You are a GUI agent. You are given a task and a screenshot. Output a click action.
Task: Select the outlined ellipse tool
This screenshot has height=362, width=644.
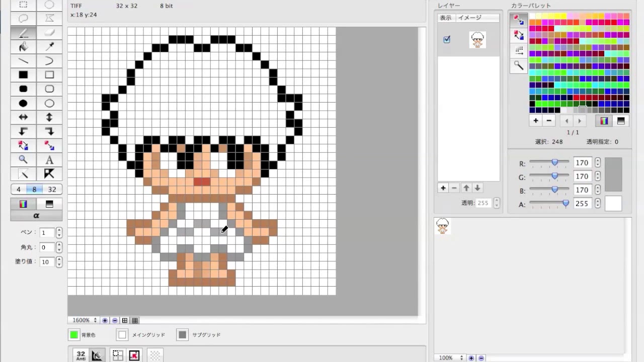click(49, 103)
